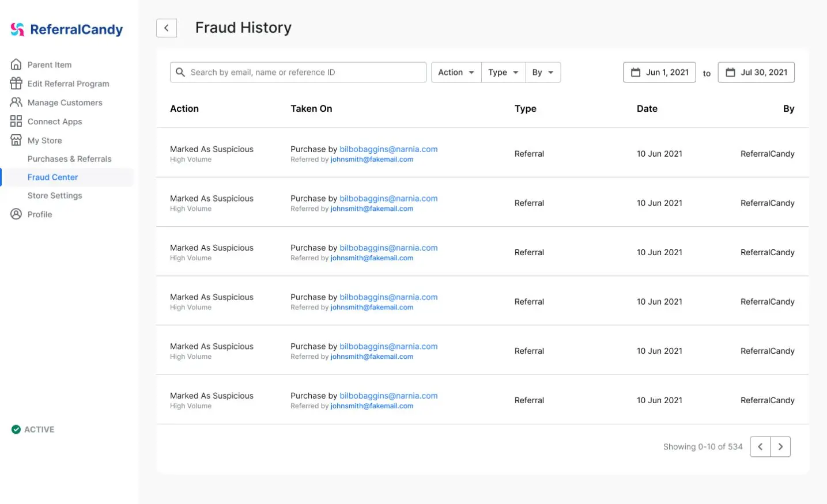Open bilbobaggins@narnia.com link in fourth row
This screenshot has height=504, width=827.
388,297
